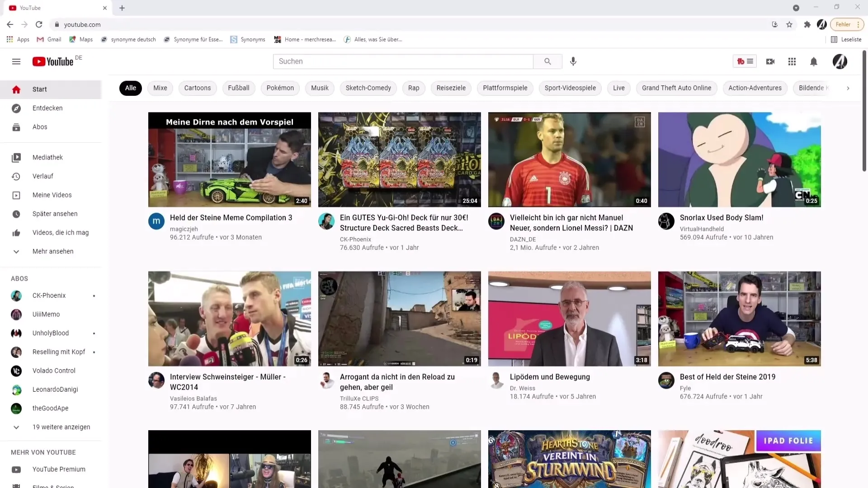Open the Apps bookmarks shortcut

[18, 40]
